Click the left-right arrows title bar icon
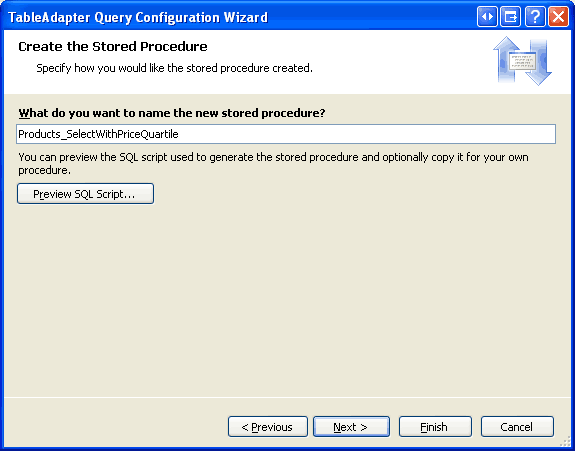 pyautogui.click(x=487, y=17)
